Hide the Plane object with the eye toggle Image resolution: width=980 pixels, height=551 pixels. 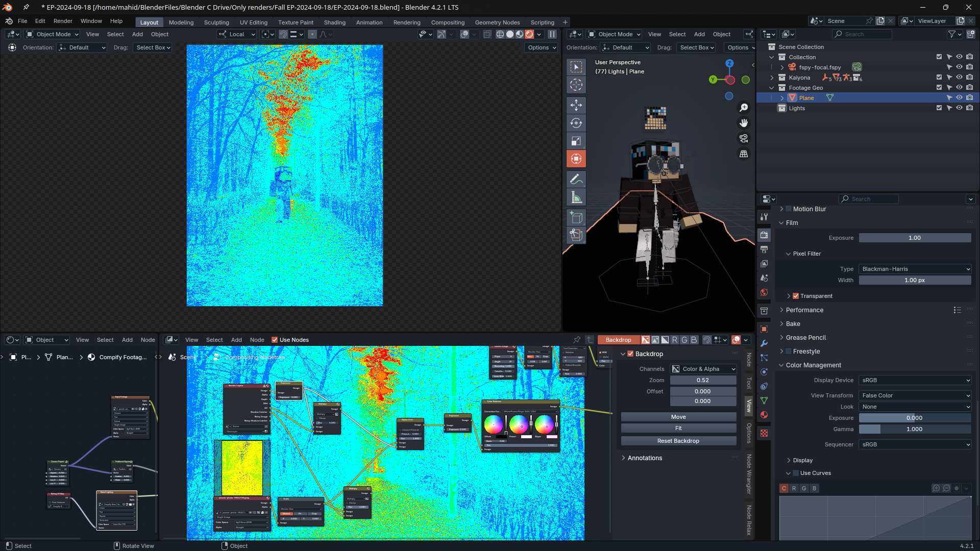959,97
